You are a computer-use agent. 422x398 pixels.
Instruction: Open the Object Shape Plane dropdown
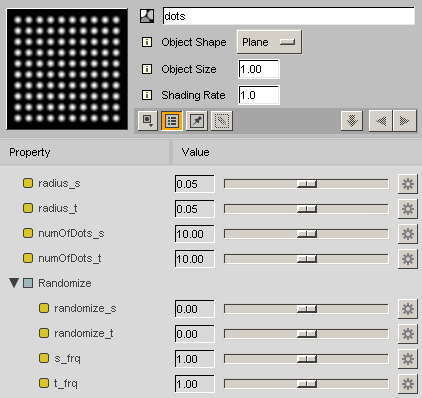tap(269, 42)
